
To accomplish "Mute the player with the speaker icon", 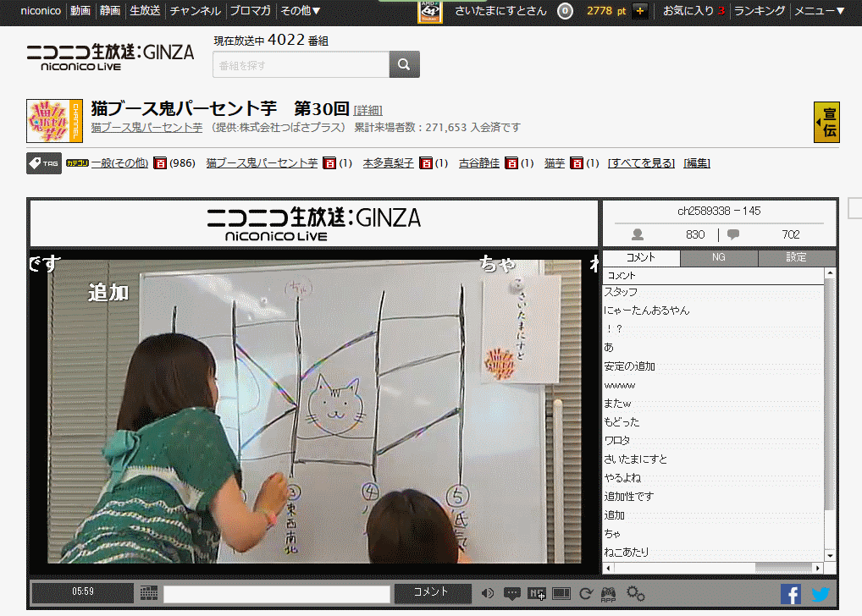I will (487, 593).
